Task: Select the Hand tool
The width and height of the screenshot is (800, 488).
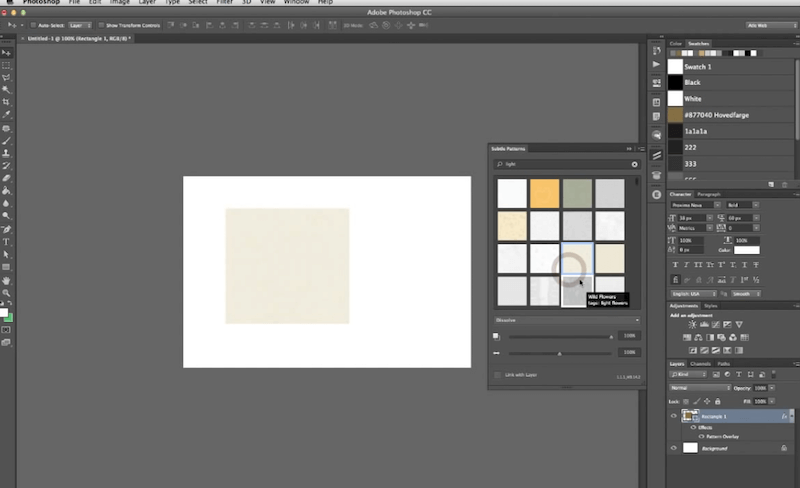Action: point(7,281)
